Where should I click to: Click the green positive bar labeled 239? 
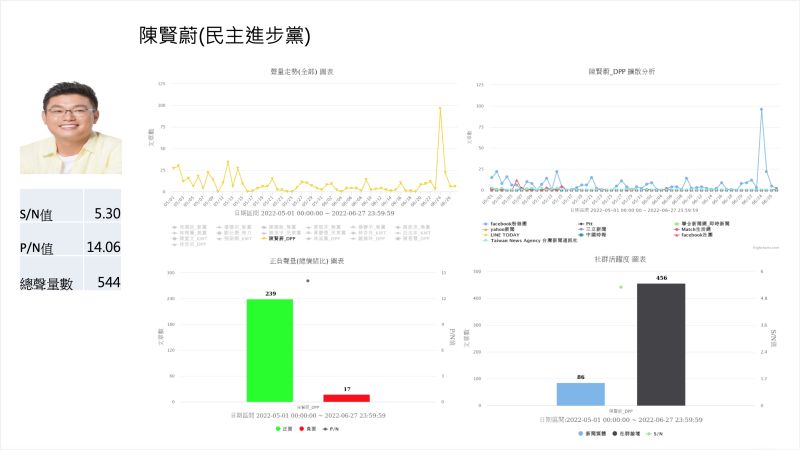270,350
